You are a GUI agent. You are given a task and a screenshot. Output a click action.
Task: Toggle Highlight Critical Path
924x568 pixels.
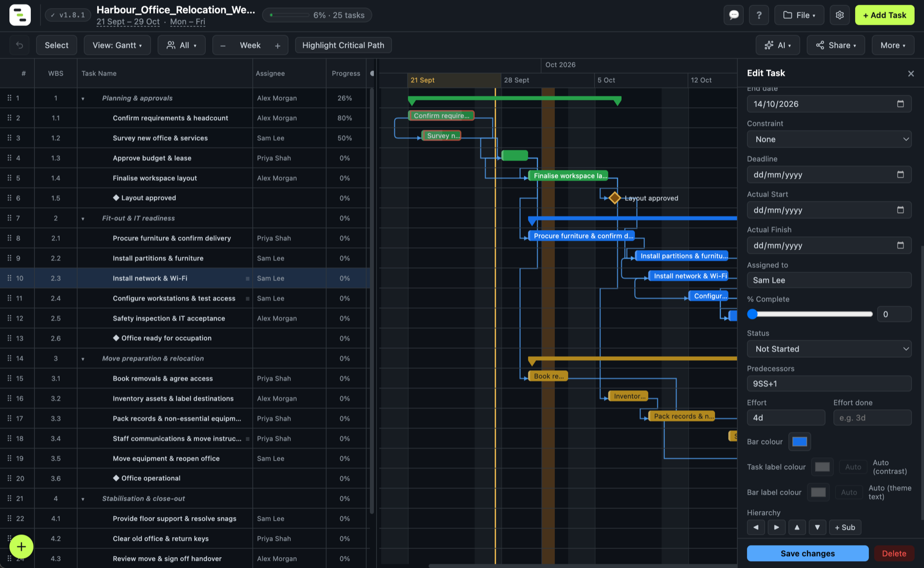click(x=343, y=45)
